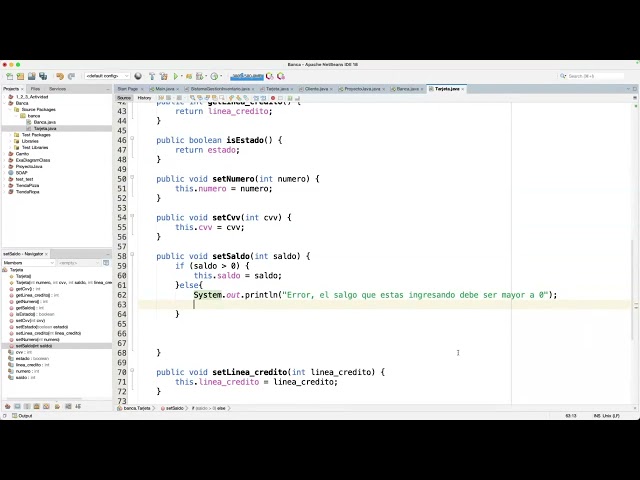
Task: Switch editor to Source view
Action: pos(124,98)
